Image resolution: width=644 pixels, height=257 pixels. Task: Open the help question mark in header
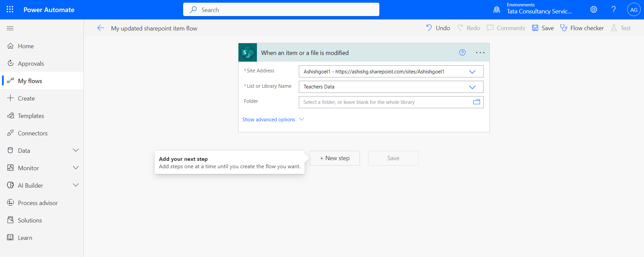[x=613, y=9]
